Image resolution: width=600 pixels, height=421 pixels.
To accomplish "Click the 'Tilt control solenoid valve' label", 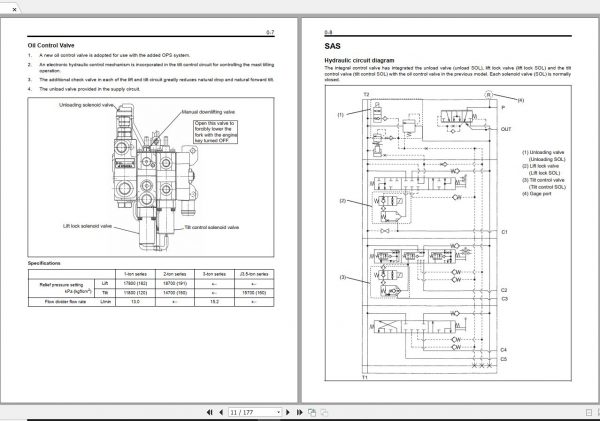I will coord(212,227).
